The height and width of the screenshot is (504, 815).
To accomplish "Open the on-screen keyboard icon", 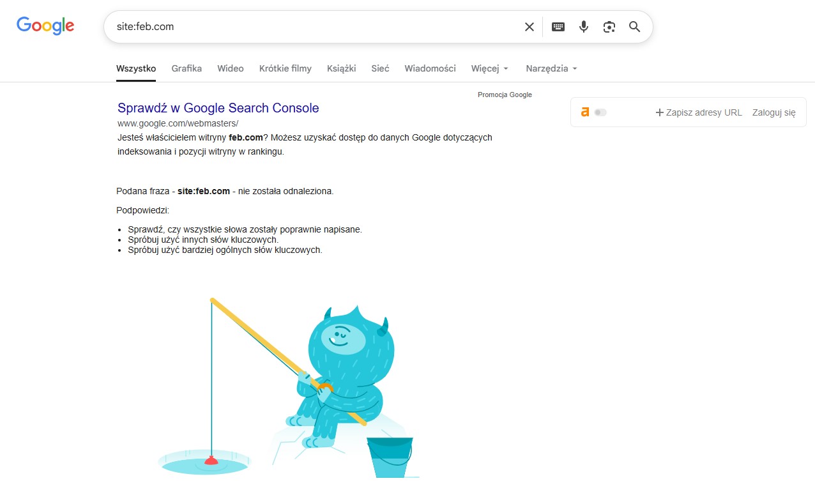I will pyautogui.click(x=558, y=27).
